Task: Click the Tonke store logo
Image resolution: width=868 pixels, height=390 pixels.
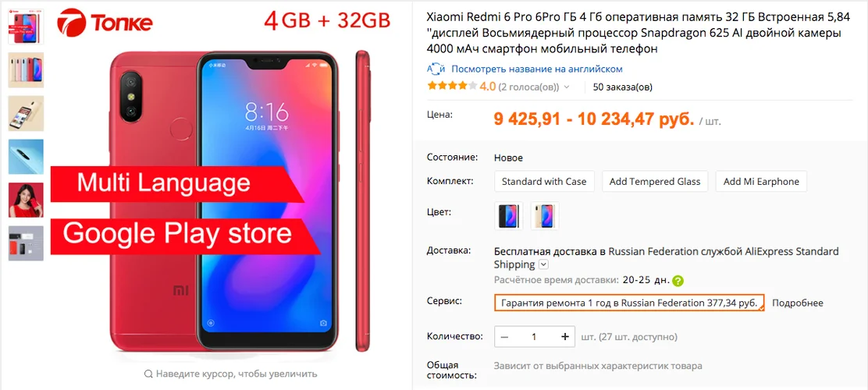Action: tap(105, 22)
